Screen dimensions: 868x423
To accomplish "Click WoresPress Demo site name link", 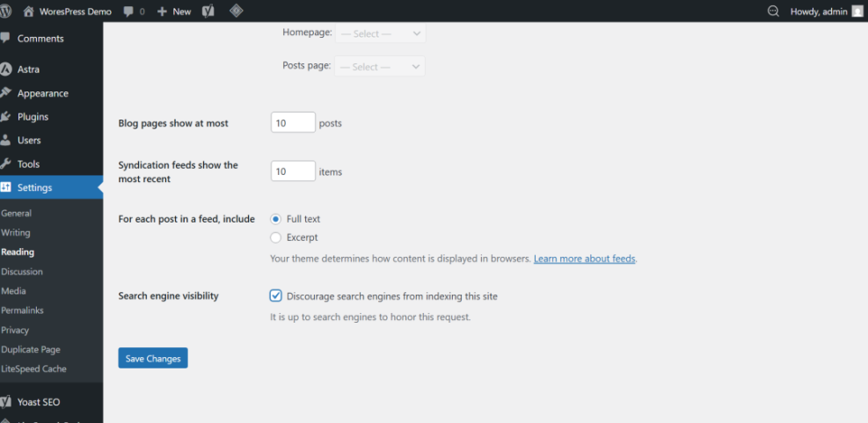I will point(76,11).
